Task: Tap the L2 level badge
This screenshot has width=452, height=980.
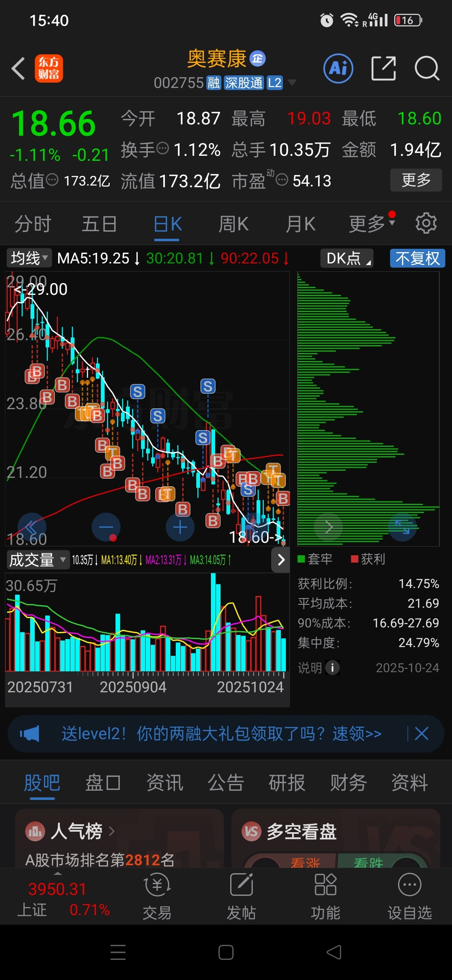Action: (275, 83)
